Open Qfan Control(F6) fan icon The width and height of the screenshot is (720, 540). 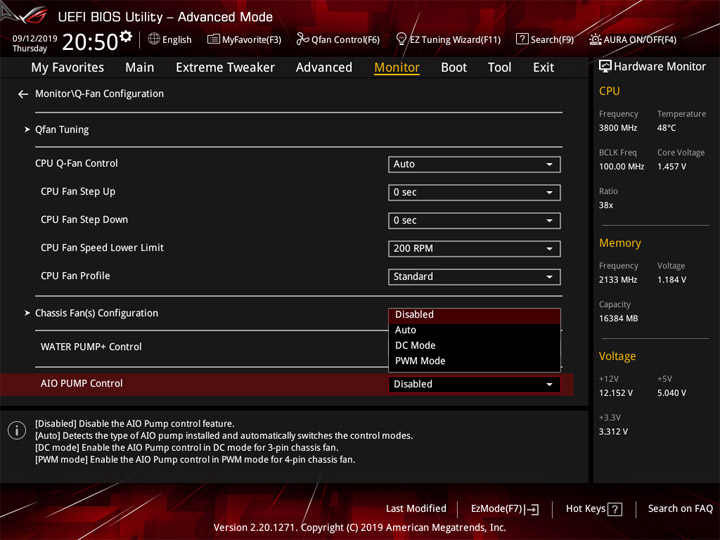point(302,39)
